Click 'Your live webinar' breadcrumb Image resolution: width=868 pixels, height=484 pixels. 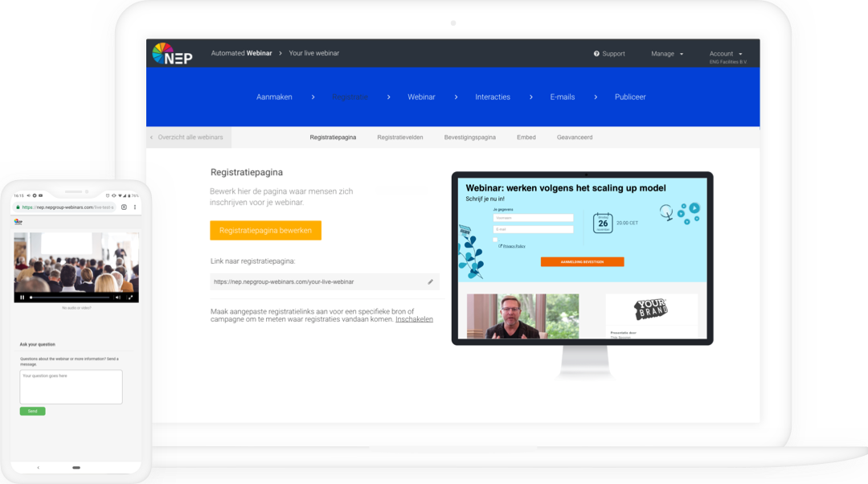[x=314, y=53]
